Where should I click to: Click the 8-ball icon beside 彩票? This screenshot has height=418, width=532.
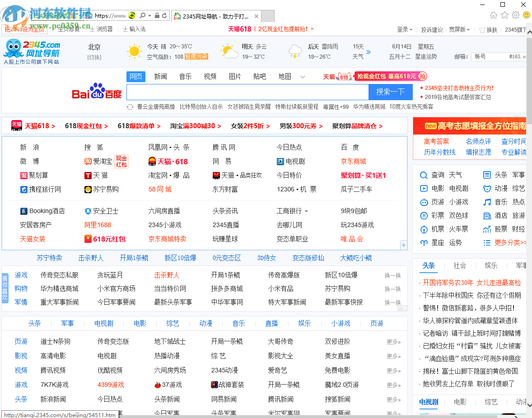pos(423,215)
